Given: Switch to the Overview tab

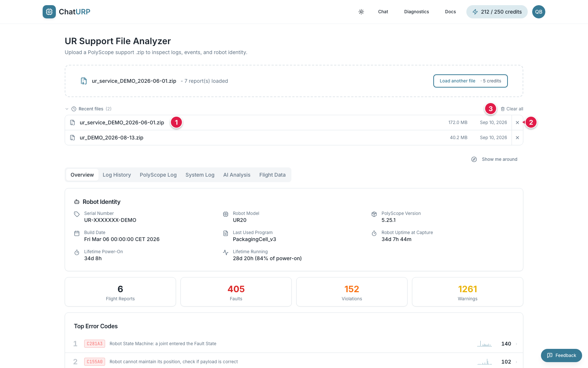Looking at the screenshot, I should click(x=82, y=175).
